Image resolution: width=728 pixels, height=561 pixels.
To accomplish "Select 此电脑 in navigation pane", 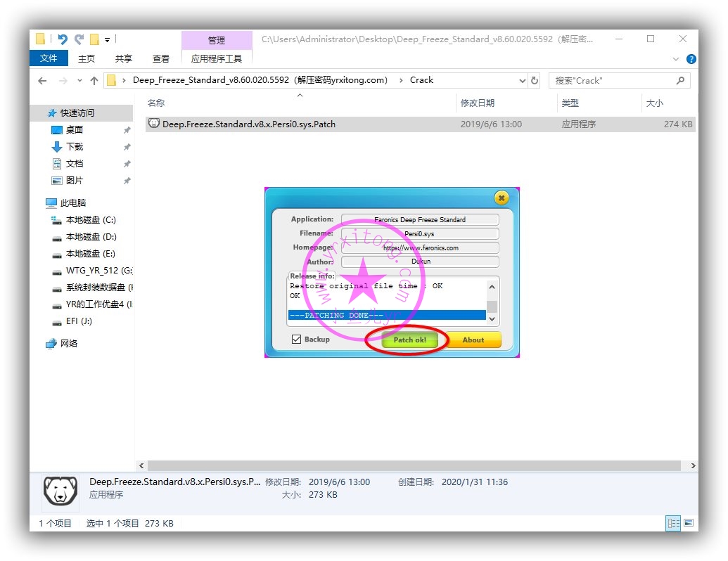I will [73, 202].
